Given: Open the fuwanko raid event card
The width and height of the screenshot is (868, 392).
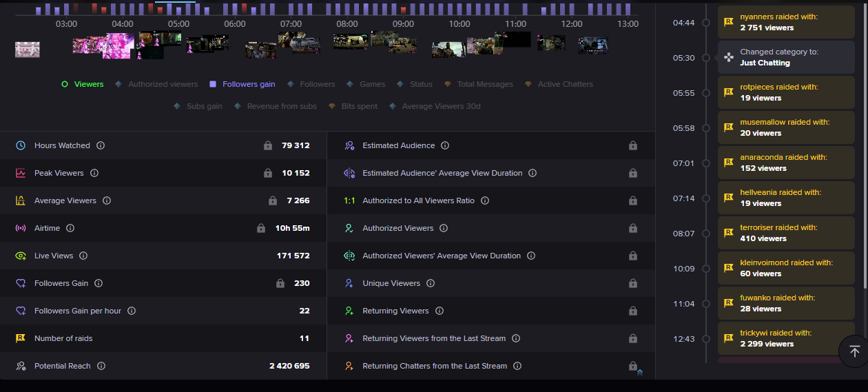Looking at the screenshot, I should coord(786,303).
